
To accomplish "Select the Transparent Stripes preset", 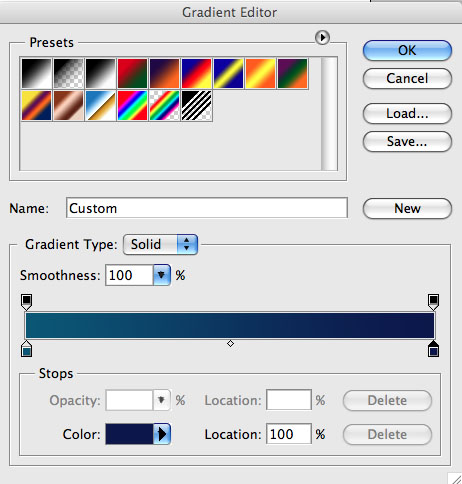I will pos(196,105).
